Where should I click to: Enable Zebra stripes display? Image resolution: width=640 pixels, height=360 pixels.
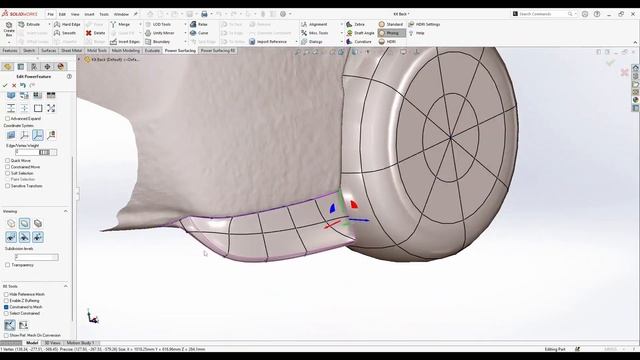[x=356, y=24]
